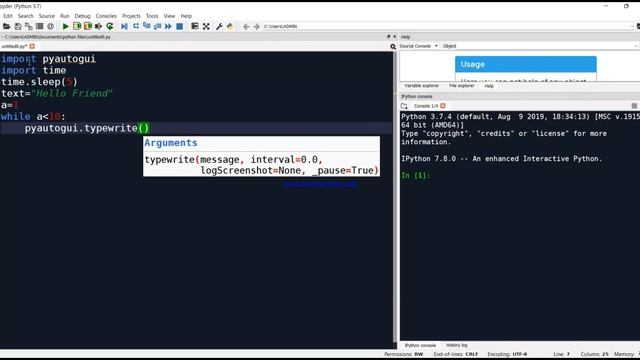The width and height of the screenshot is (640, 360).
Task: Click the "import pyautogui" code line
Action: click(x=48, y=59)
